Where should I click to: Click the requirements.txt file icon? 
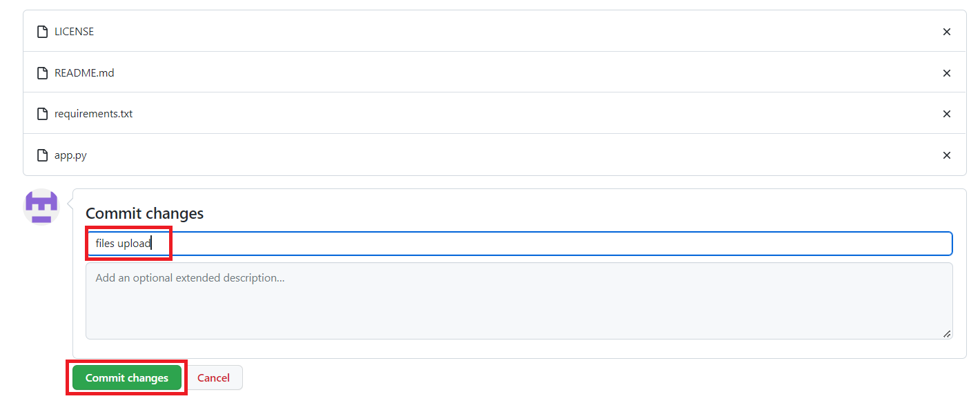pyautogui.click(x=42, y=114)
